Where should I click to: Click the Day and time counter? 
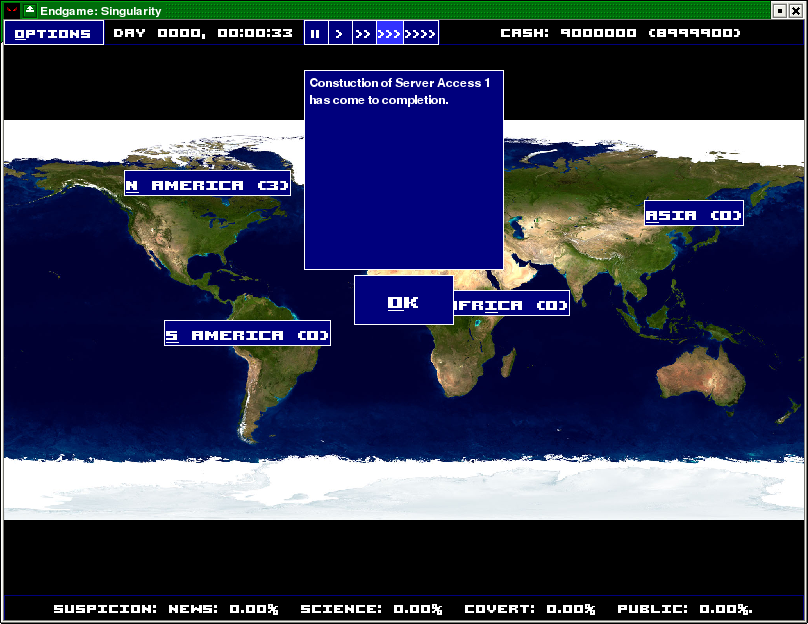click(x=203, y=33)
